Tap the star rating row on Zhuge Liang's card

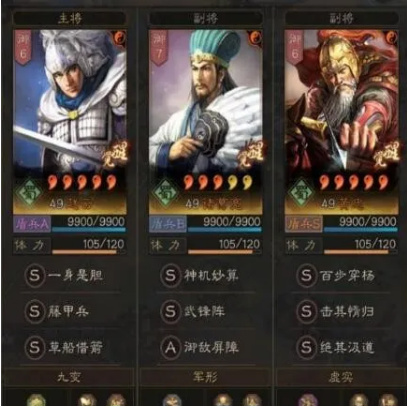[217, 182]
